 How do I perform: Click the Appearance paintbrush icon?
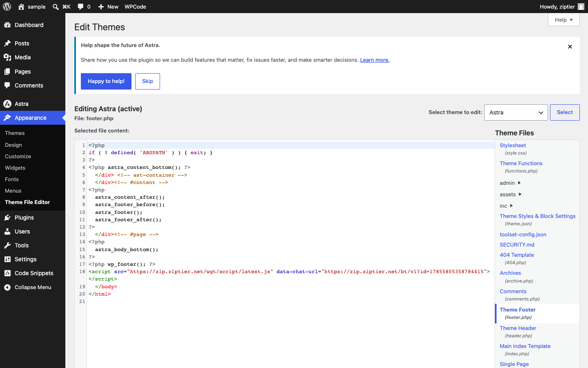[x=7, y=118]
